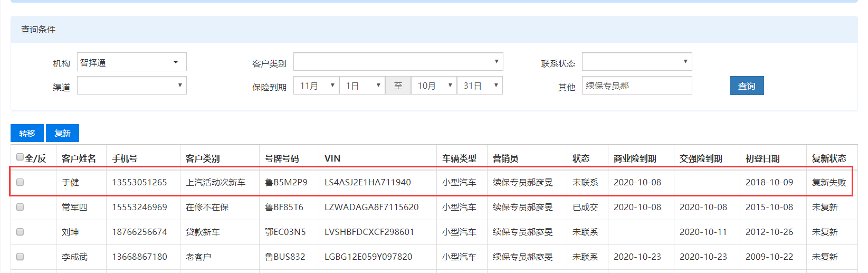Click phone number 15553246969
The height and width of the screenshot is (273, 868).
pyautogui.click(x=139, y=207)
